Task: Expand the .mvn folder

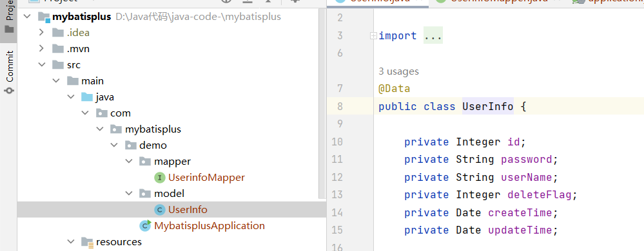Action: (41, 49)
